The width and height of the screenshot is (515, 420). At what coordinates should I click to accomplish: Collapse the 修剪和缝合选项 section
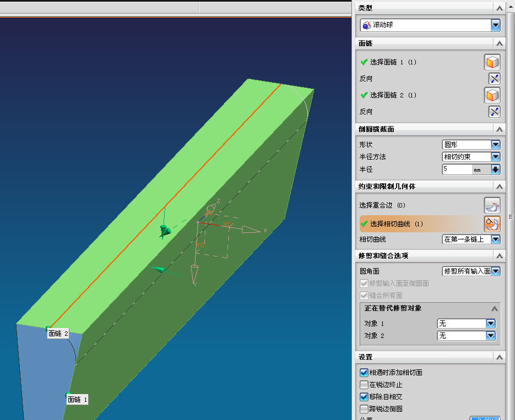[499, 256]
